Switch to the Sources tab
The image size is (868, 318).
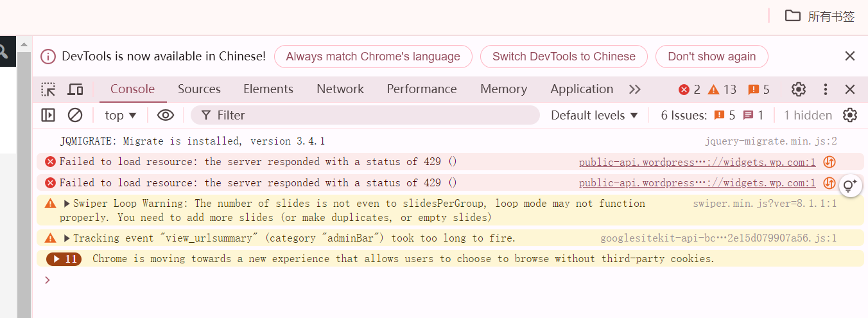coord(199,89)
